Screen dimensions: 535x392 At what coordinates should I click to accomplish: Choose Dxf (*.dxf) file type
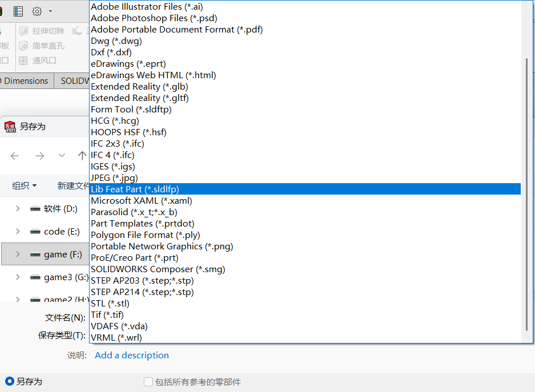point(305,52)
